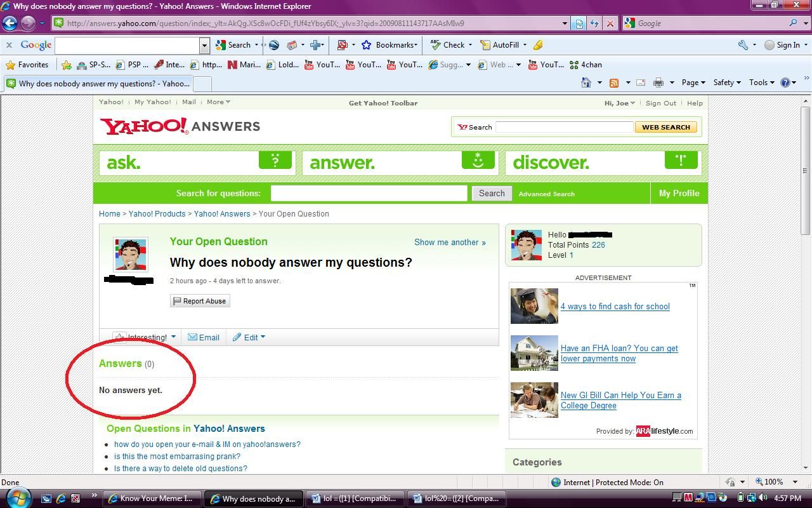Click the WEB SEARCH button
The height and width of the screenshot is (508, 812).
665,127
